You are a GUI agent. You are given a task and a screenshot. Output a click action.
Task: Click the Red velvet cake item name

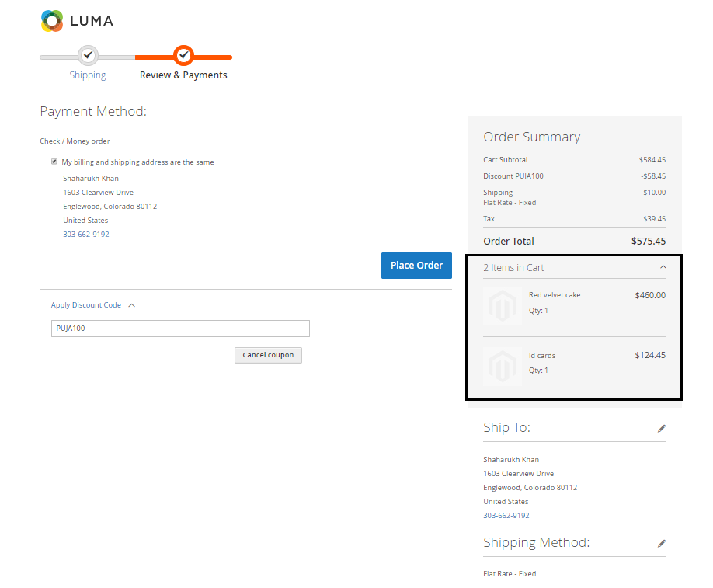pos(555,295)
